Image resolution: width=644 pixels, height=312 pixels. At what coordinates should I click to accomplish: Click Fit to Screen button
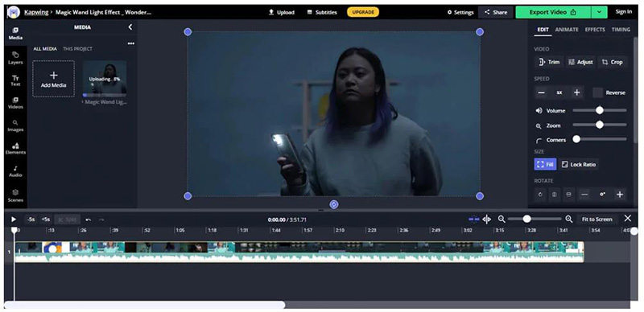click(x=597, y=220)
